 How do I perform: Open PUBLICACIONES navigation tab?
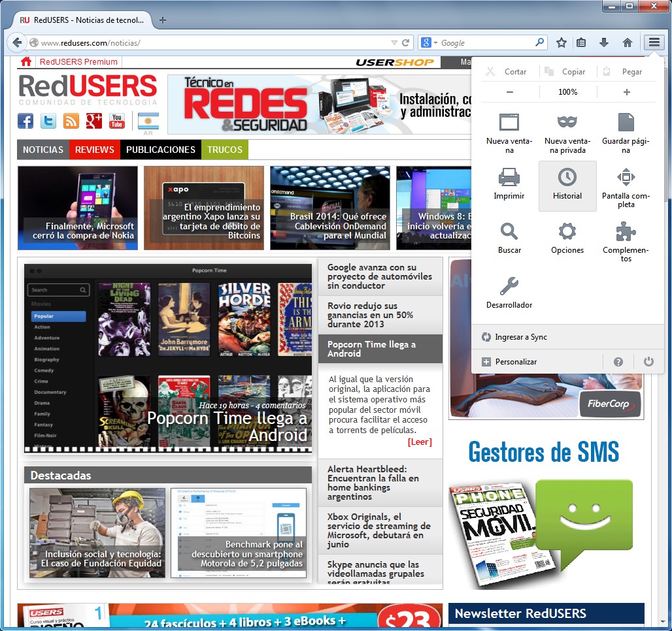tap(161, 150)
